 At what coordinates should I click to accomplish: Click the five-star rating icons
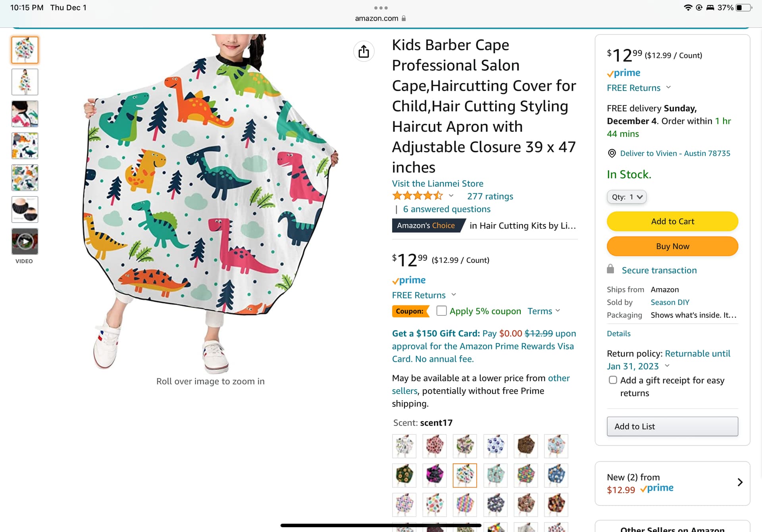(417, 196)
